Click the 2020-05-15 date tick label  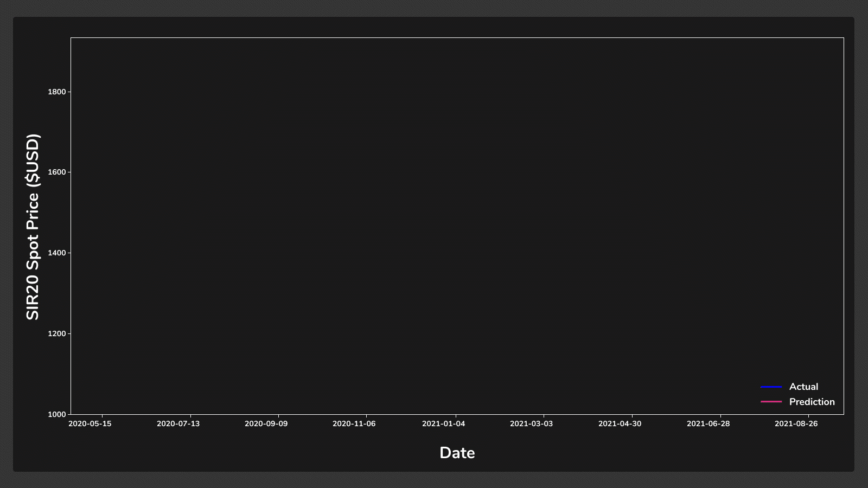(x=90, y=423)
